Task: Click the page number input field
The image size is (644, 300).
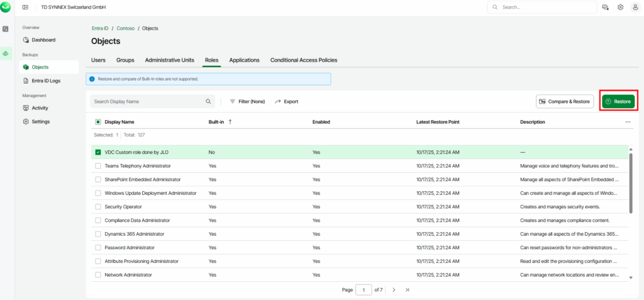Action: 364,290
